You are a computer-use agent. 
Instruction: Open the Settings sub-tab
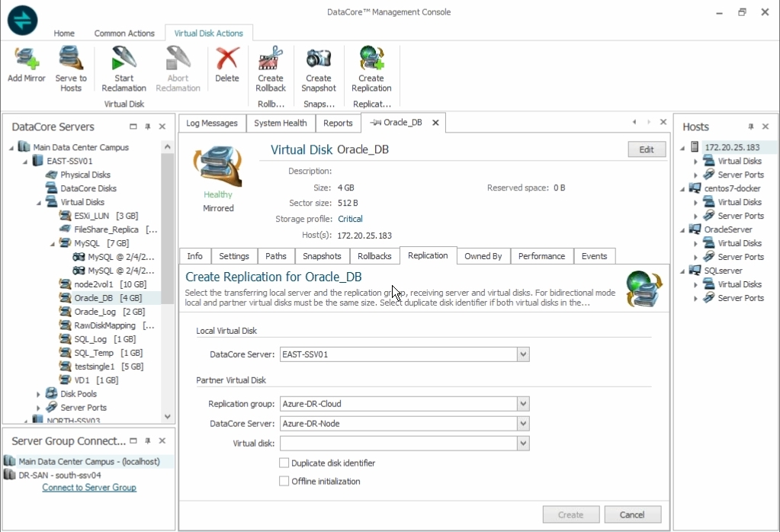tap(234, 256)
